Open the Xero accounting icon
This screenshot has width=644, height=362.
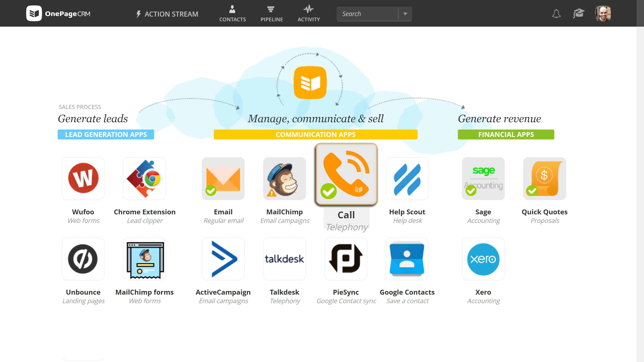point(483,259)
